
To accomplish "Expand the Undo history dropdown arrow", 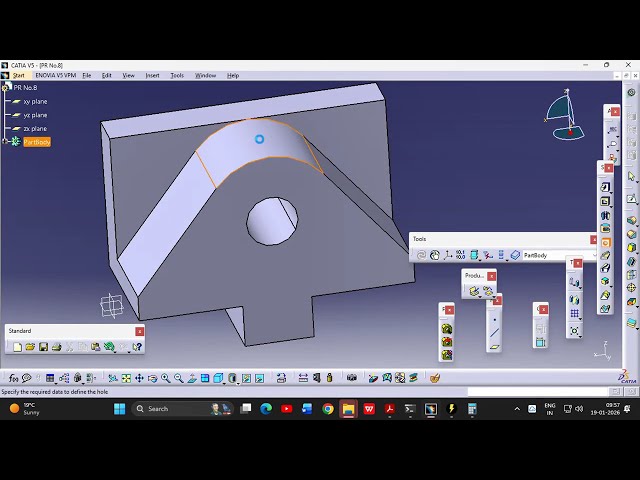I will click(x=116, y=351).
